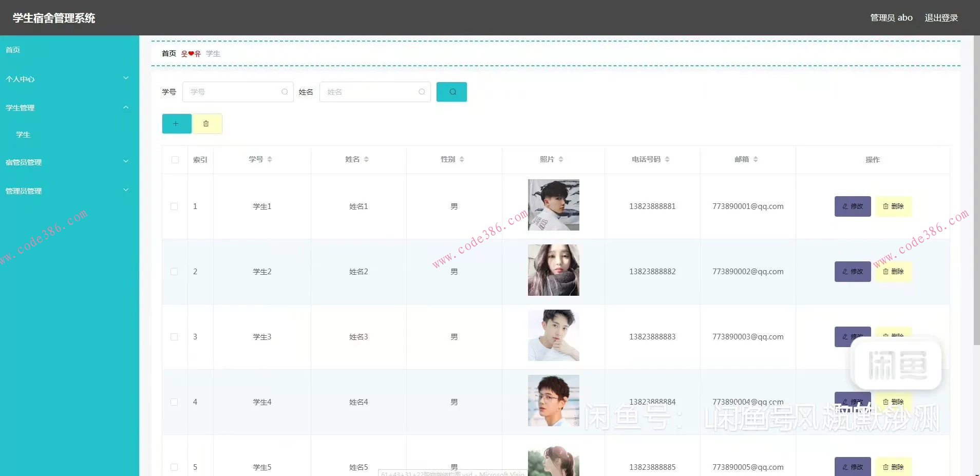The height and width of the screenshot is (476, 980).
Task: Check the row checkbox for 学生4
Action: click(174, 402)
